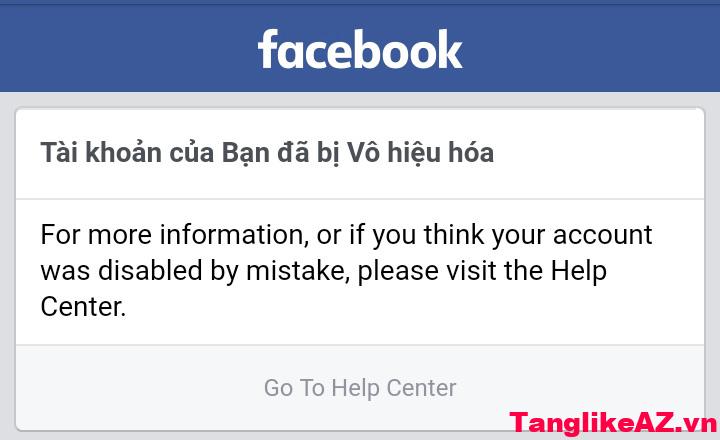Select the 'Tài khoản của Bạn đã bị Vô hiệu hóa' heading
720x440 pixels.
[x=267, y=152]
